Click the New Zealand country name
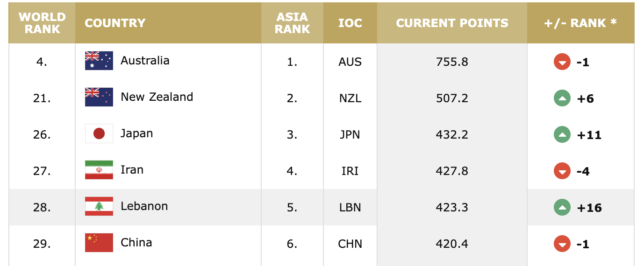Image resolution: width=644 pixels, height=266 pixels. click(157, 97)
